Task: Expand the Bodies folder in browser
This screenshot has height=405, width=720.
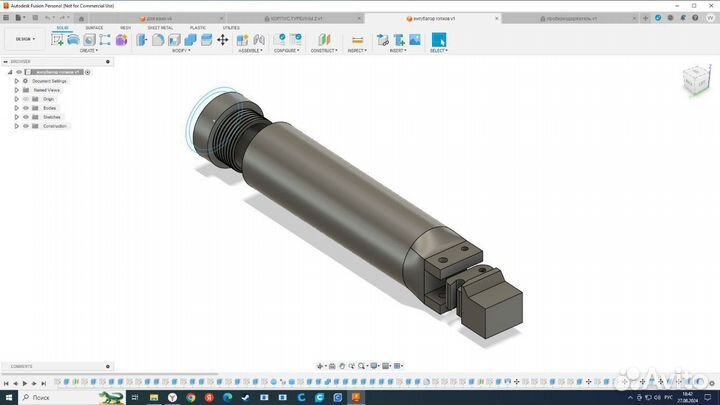Action: (x=16, y=108)
